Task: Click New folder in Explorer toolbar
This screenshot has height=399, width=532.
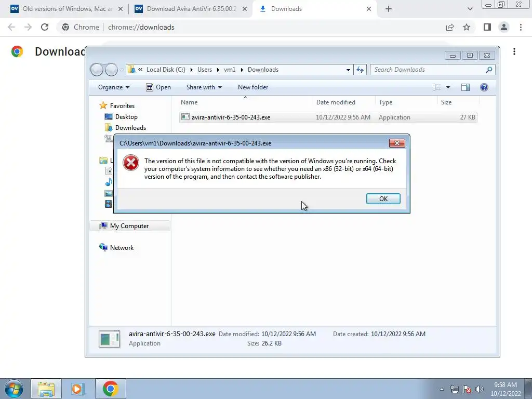Action: [253, 87]
